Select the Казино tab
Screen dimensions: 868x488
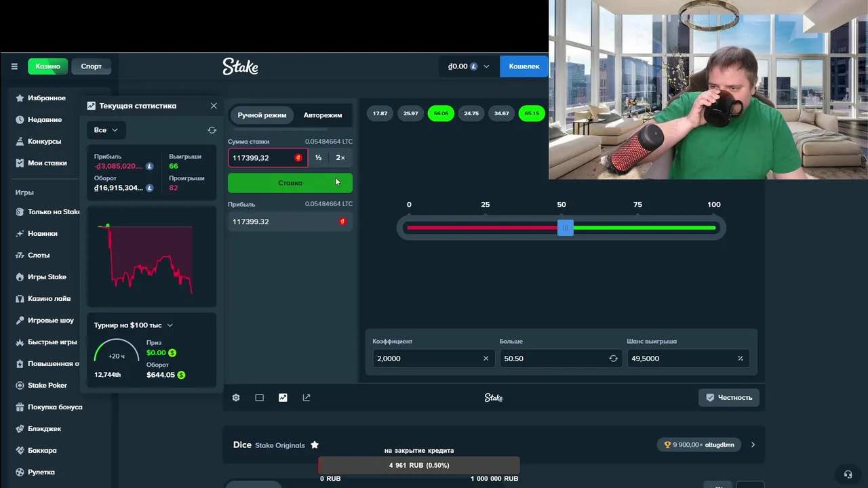pos(47,66)
